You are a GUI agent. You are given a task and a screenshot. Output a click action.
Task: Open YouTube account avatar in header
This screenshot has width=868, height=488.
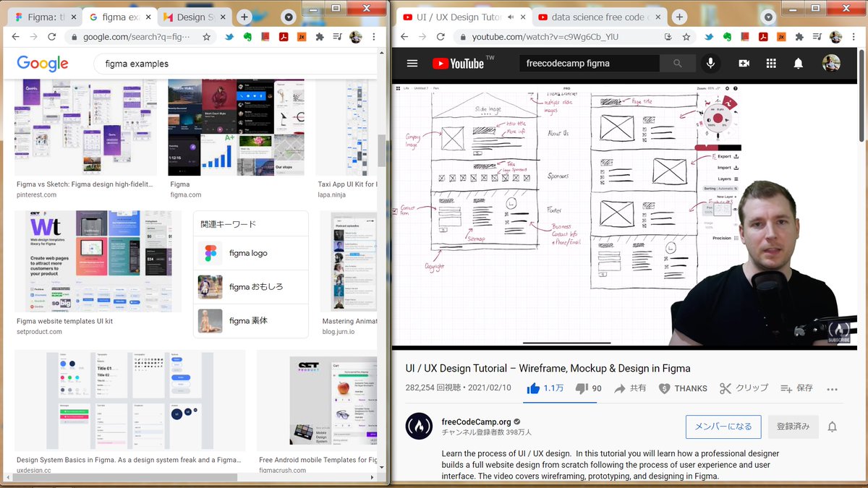(832, 64)
